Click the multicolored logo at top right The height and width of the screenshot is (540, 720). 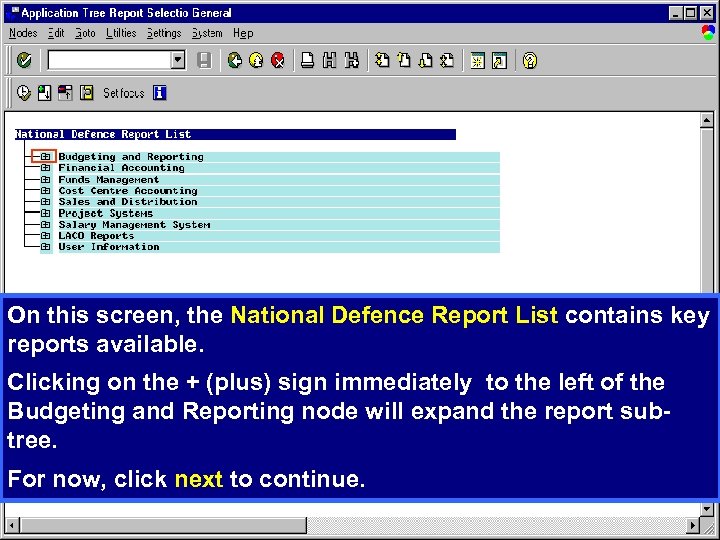click(708, 33)
